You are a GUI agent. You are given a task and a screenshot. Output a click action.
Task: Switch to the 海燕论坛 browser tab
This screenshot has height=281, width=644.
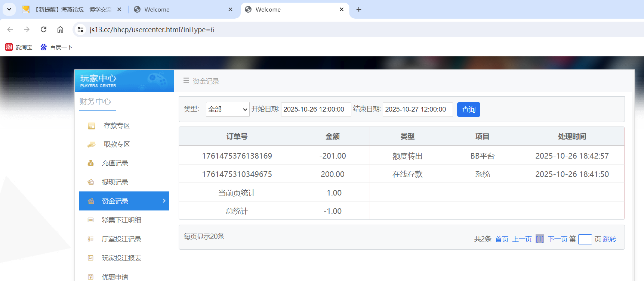(71, 9)
